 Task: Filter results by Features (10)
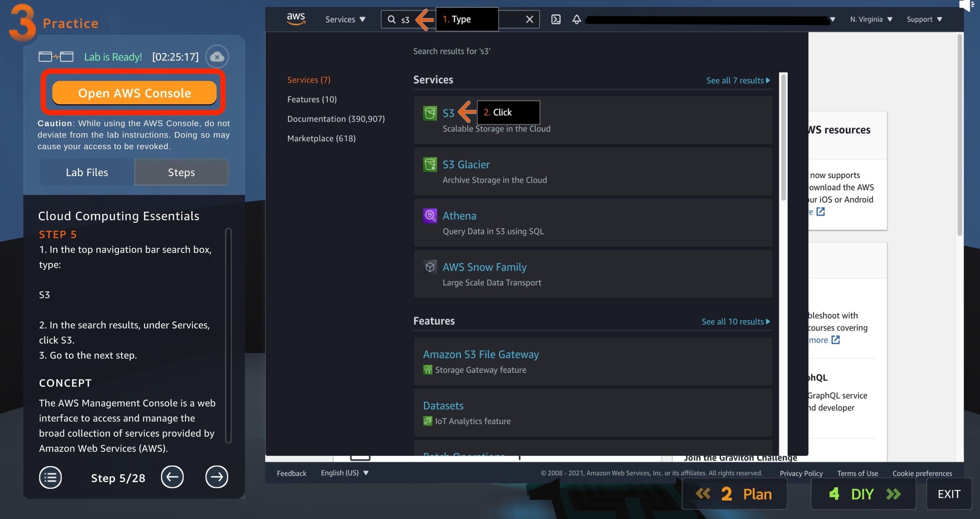pos(312,99)
